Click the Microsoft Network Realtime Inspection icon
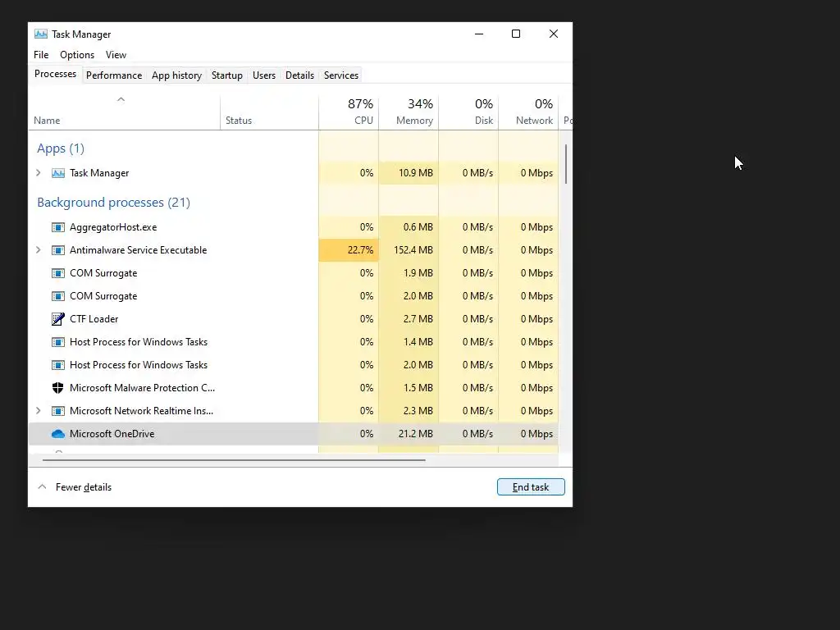This screenshot has height=630, width=840. [x=58, y=411]
